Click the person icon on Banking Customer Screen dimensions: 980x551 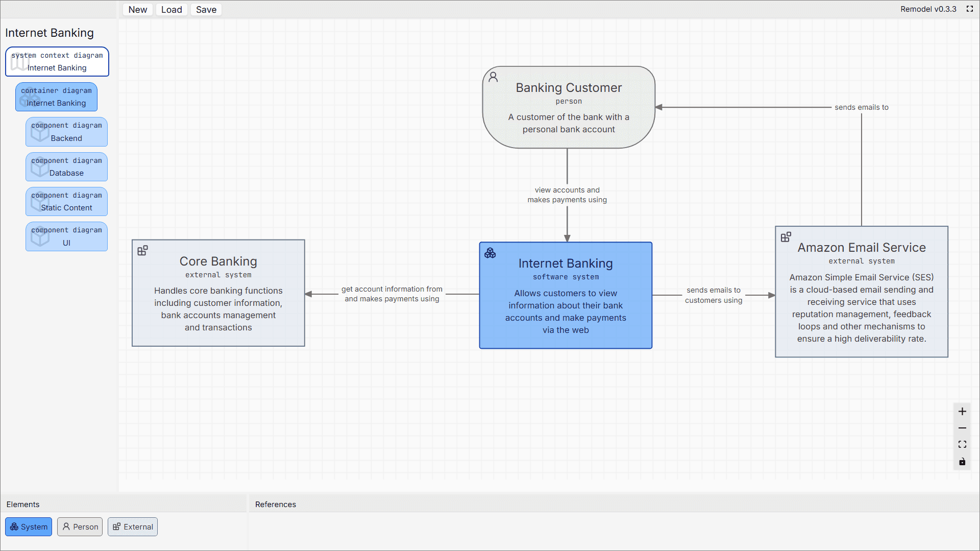tap(493, 77)
